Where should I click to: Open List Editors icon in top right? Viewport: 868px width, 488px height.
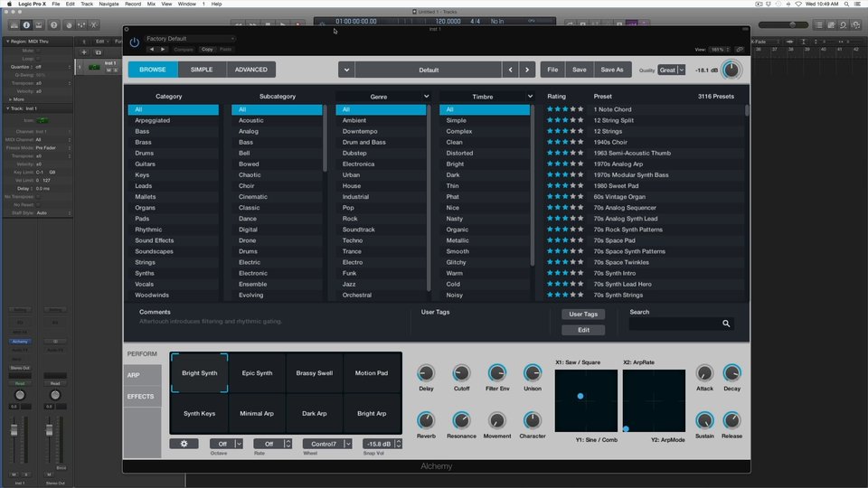(819, 25)
